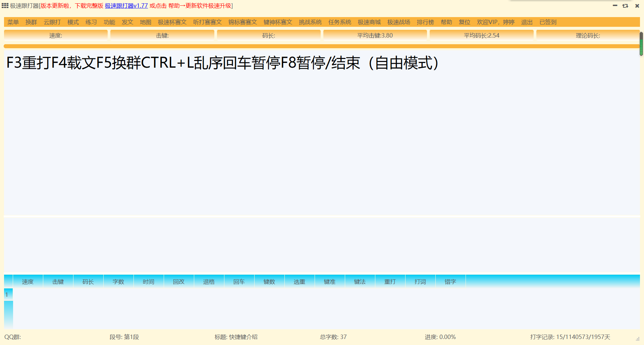Image resolution: width=644 pixels, height=345 pixels.
Task: Click the QQ群: status entry
Action: tap(13, 337)
